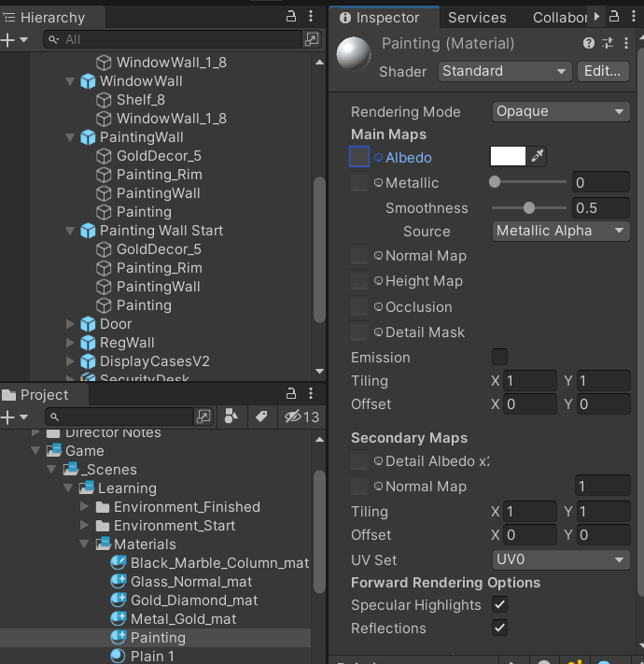Image resolution: width=644 pixels, height=664 pixels.
Task: Click the Smoothness value field
Action: (x=601, y=207)
